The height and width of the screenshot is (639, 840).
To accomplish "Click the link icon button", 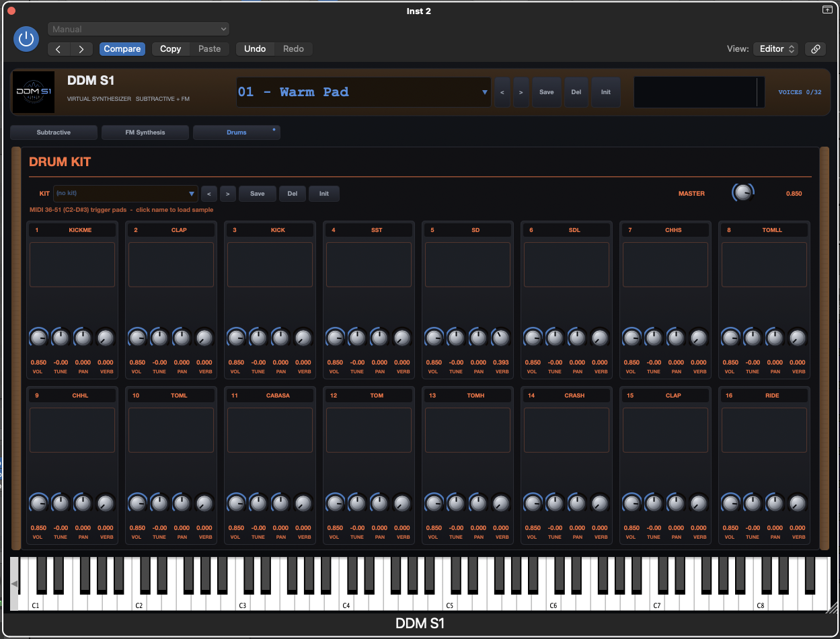I will coord(815,49).
